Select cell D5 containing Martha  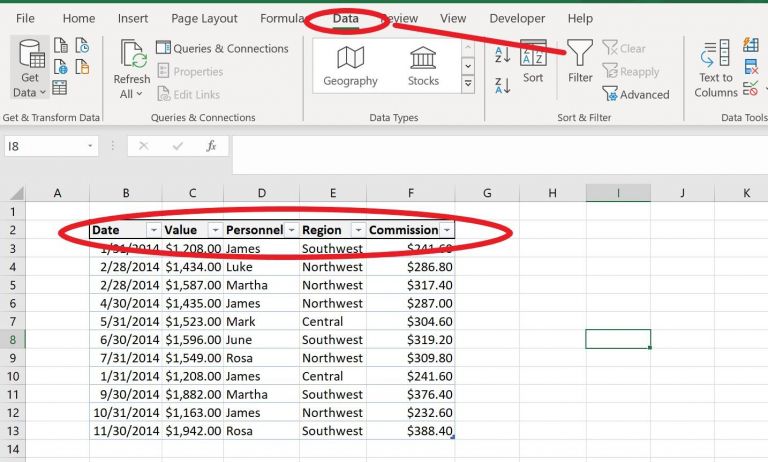tap(261, 285)
